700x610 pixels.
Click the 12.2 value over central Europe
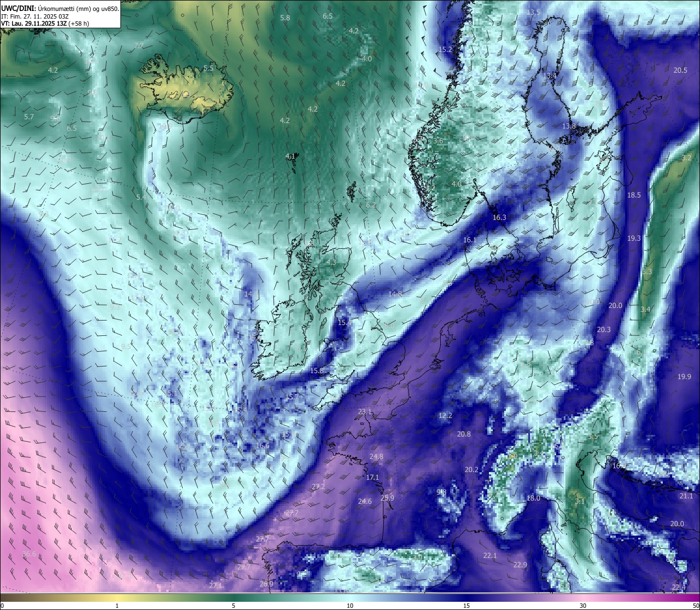pos(445,415)
